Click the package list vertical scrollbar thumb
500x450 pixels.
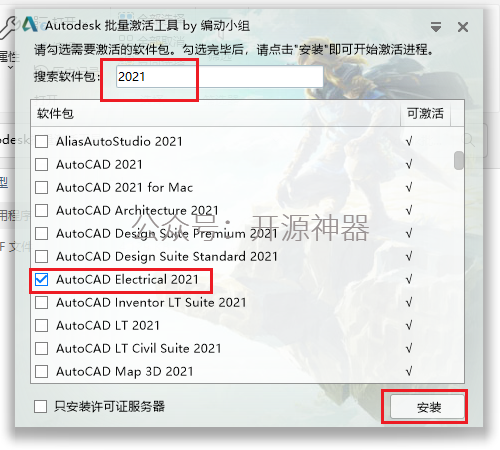click(459, 160)
